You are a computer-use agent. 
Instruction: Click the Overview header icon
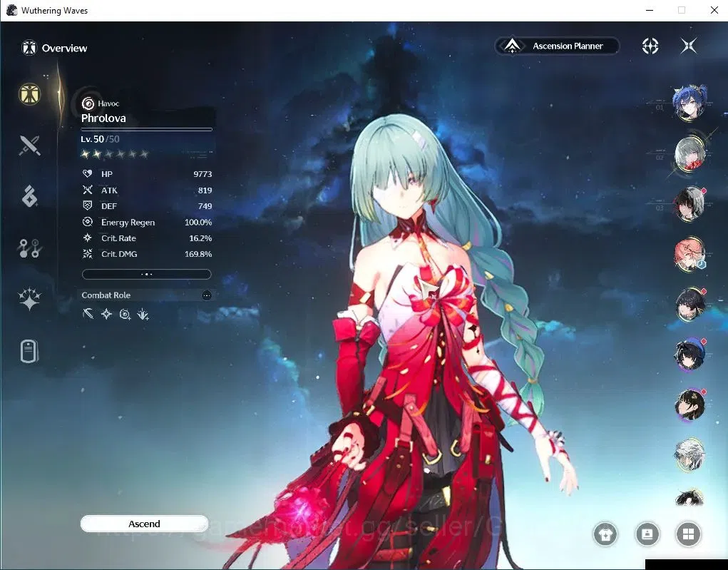(29, 48)
